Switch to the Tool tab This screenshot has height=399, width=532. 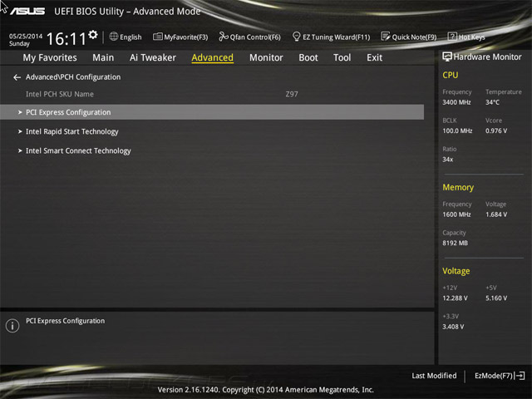click(x=342, y=57)
